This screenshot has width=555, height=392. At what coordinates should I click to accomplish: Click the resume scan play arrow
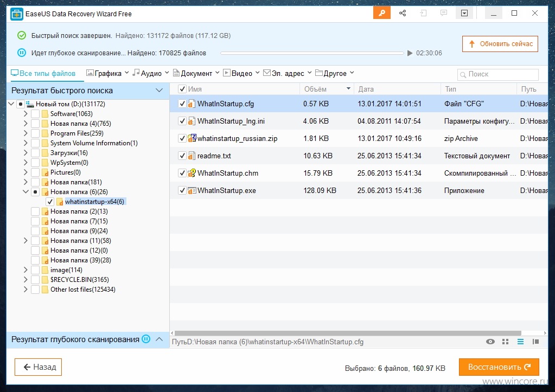click(x=410, y=53)
